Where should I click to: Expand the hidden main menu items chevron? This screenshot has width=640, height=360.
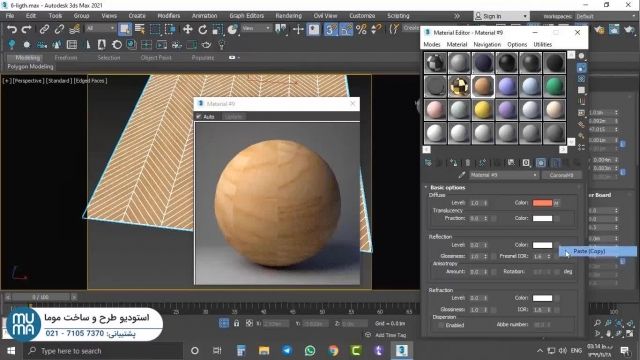(457, 16)
